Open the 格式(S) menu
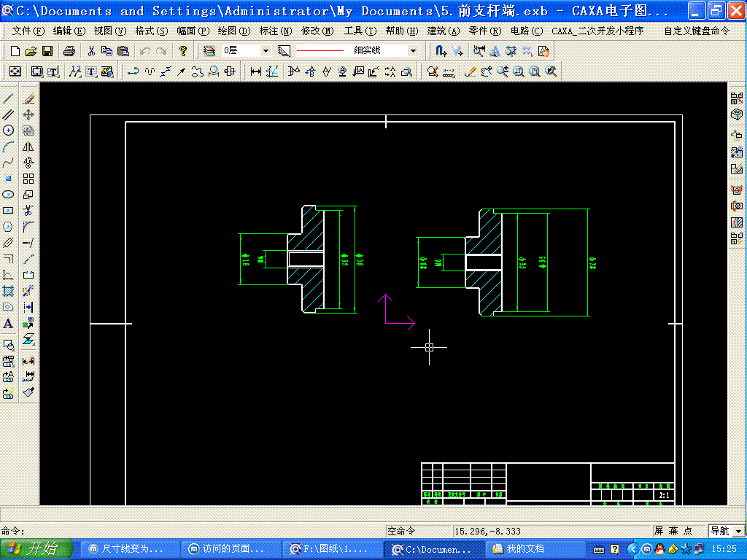 (x=152, y=31)
